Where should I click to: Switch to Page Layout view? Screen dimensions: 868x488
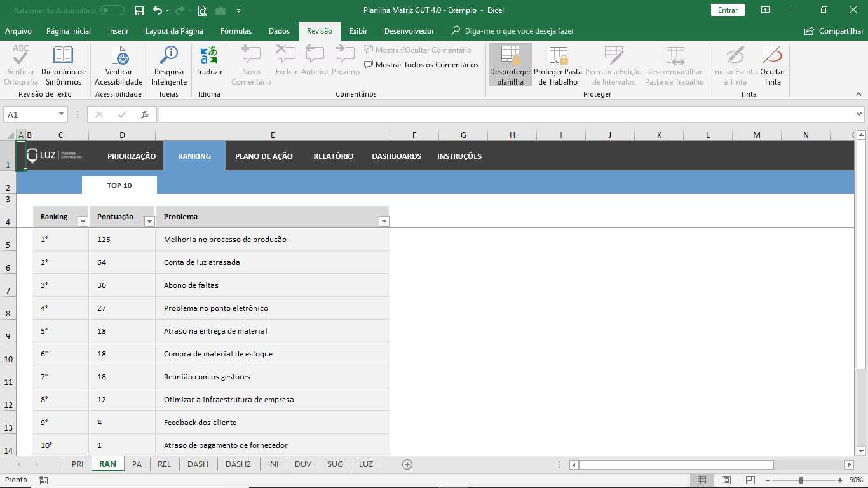click(726, 480)
